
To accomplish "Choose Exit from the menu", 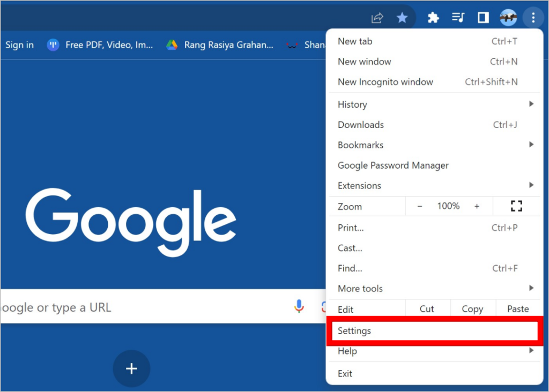I will pyautogui.click(x=434, y=373).
